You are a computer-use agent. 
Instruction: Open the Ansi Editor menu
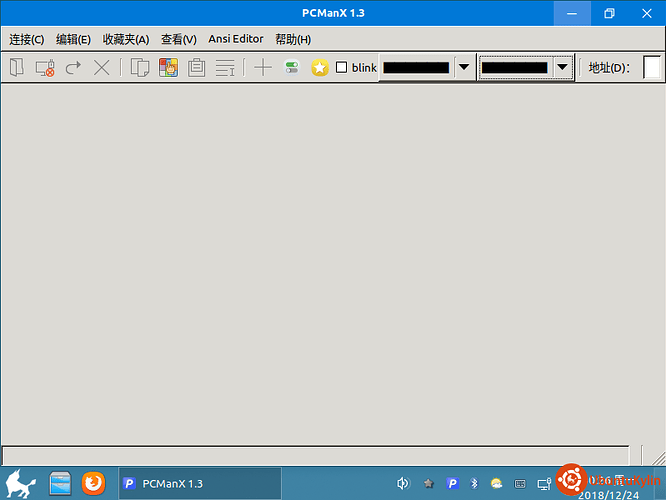click(x=236, y=39)
